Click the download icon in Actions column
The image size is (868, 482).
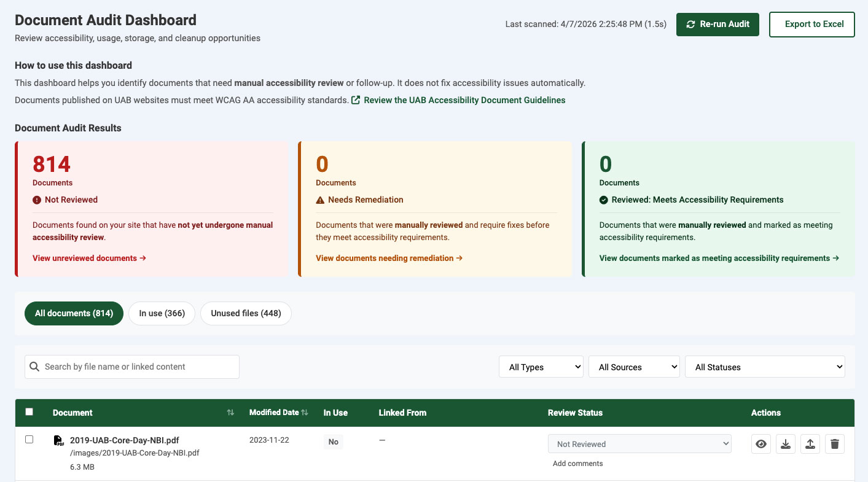pos(786,444)
